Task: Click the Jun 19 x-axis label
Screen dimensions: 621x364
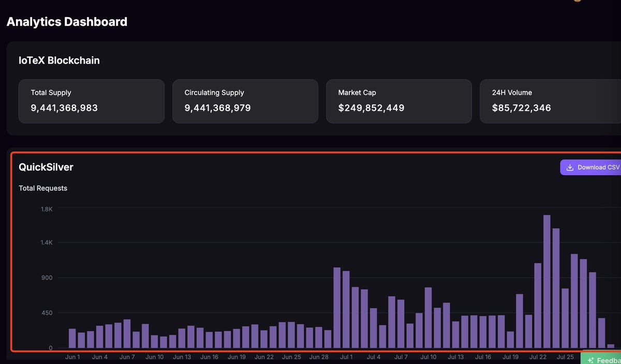Action: [236, 357]
